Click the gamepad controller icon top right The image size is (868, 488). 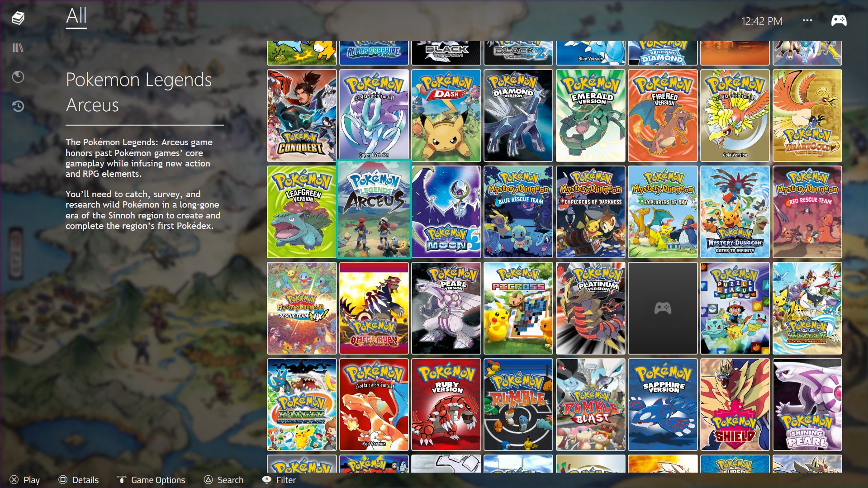[x=839, y=20]
